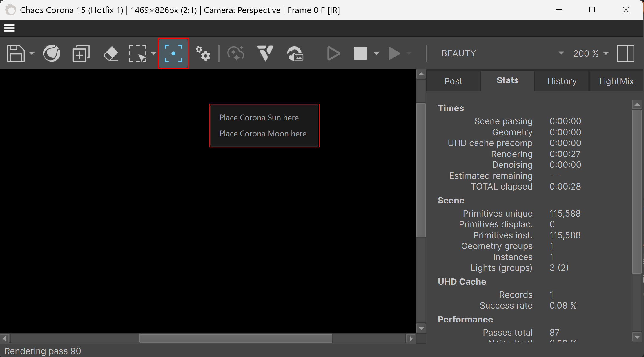Switch to the LightMix tab

point(616,81)
